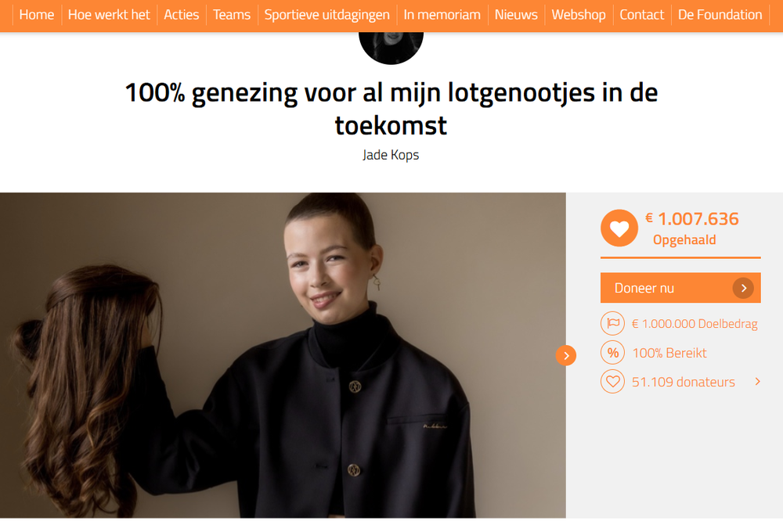The height and width of the screenshot is (532, 783).
Task: Click the Doneer nu button
Action: tap(680, 288)
